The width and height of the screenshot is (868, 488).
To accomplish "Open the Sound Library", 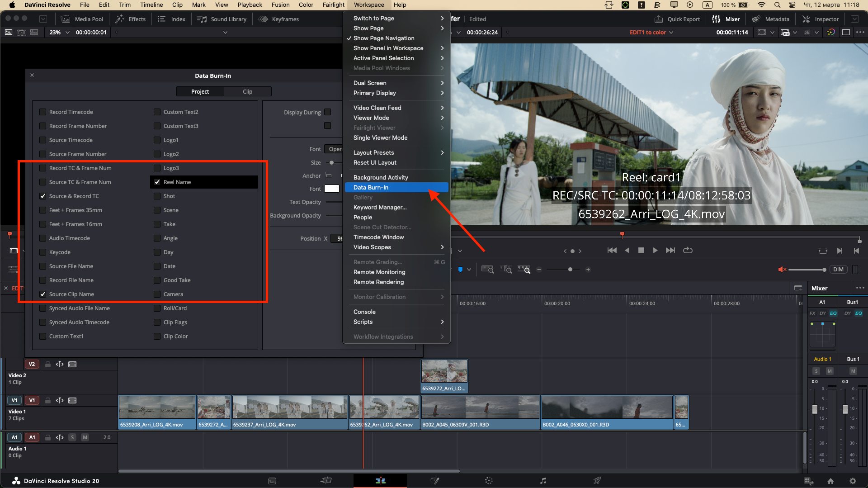I will point(222,19).
